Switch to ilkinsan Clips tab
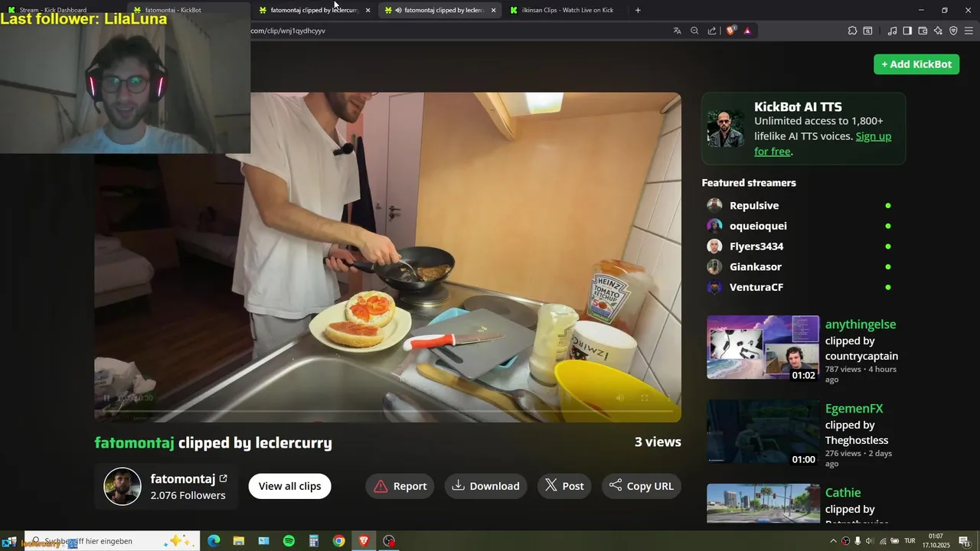 point(567,10)
